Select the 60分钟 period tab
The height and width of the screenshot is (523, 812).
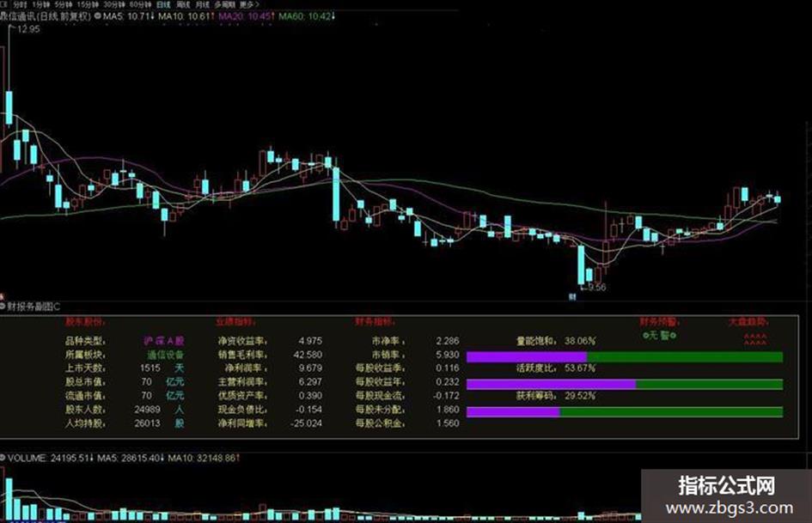[141, 4]
